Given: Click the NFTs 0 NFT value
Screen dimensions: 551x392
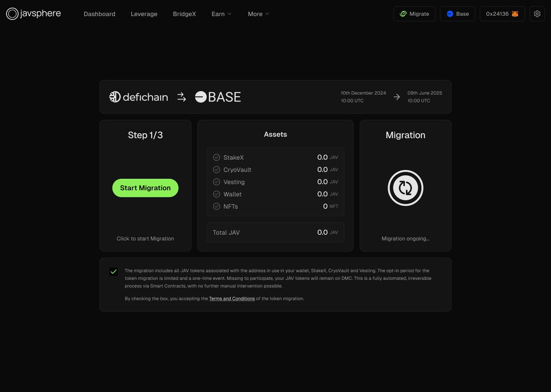Looking at the screenshot, I should pos(331,206).
